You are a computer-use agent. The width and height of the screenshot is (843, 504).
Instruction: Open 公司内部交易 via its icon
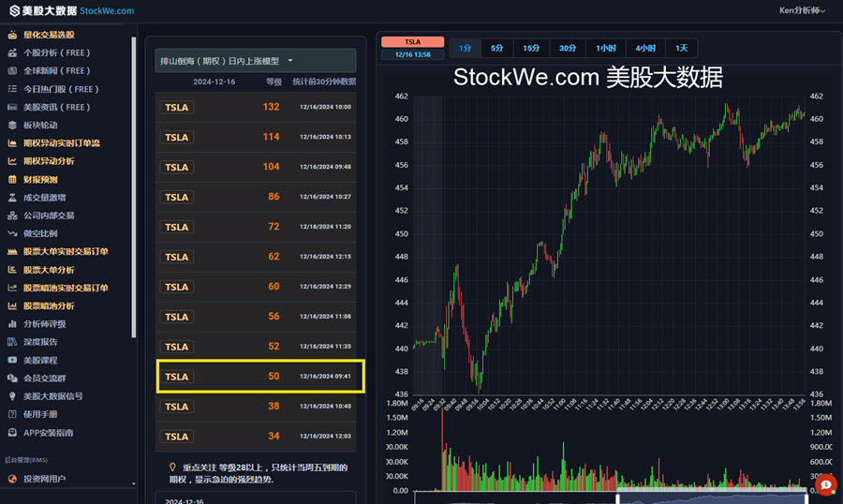click(12, 215)
